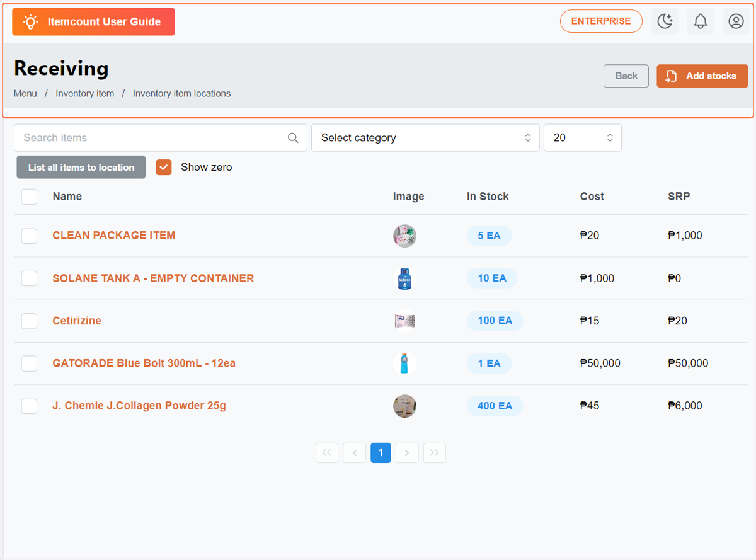Screen dimensions: 756x560
Task: Click the search magnifier icon
Action: [x=293, y=138]
